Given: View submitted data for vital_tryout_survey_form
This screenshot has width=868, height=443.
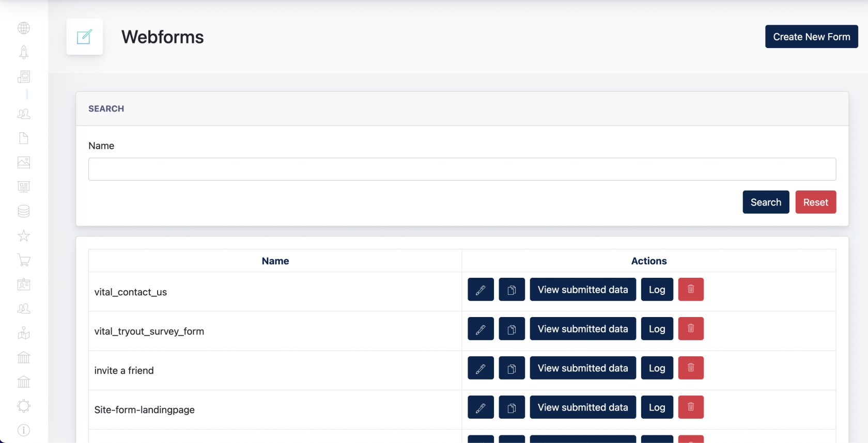Looking at the screenshot, I should [x=583, y=329].
